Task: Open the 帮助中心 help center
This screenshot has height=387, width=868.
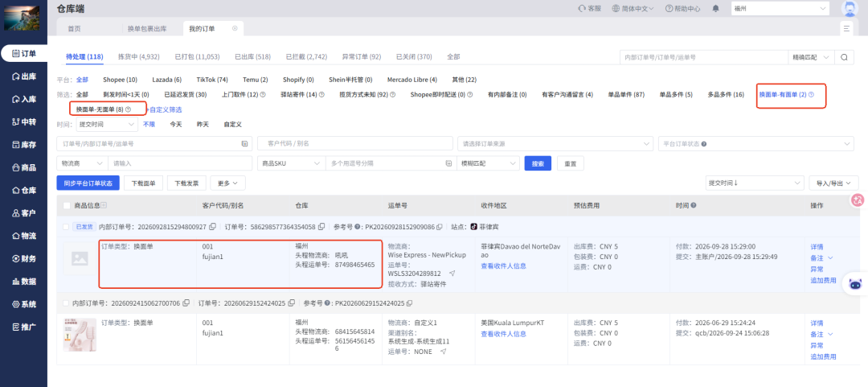Action: [x=682, y=8]
